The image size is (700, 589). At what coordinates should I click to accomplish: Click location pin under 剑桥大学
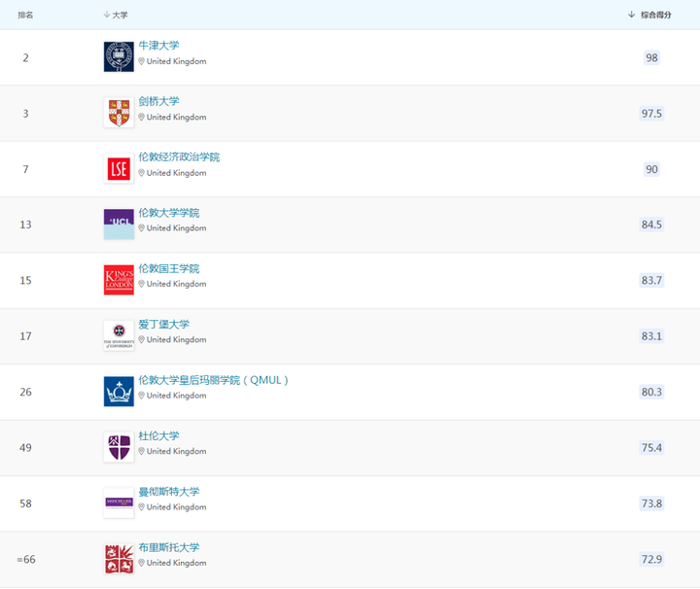pyautogui.click(x=141, y=117)
